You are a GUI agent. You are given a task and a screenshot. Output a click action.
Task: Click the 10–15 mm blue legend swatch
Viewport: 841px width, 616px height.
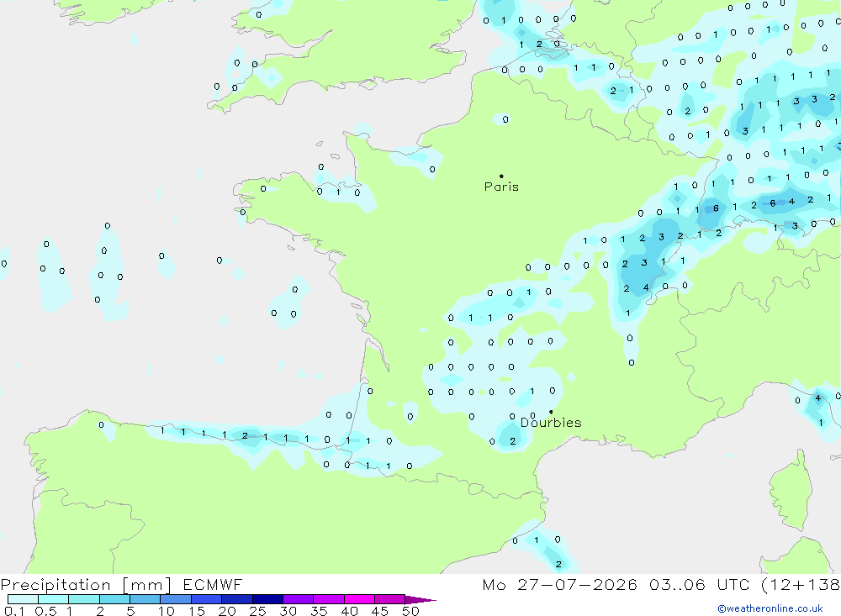(x=176, y=599)
